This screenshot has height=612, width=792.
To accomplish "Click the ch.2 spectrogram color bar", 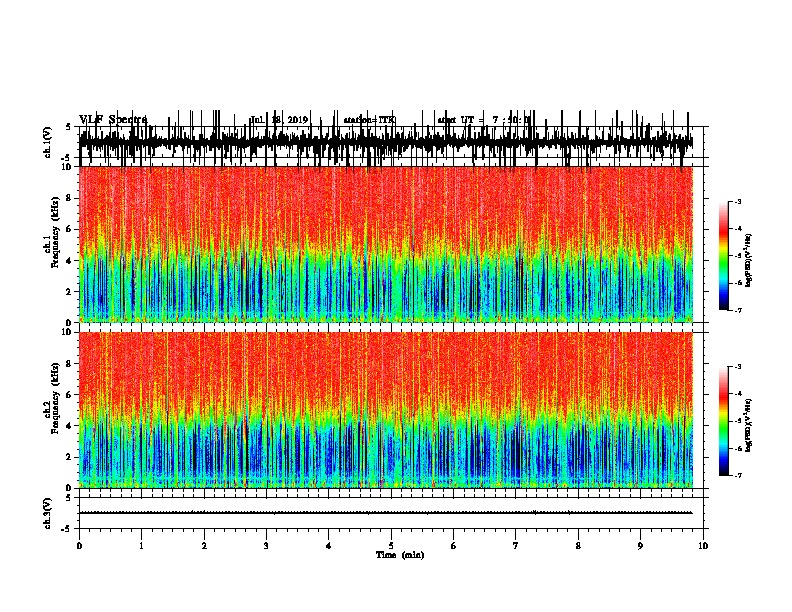I will coord(724,421).
